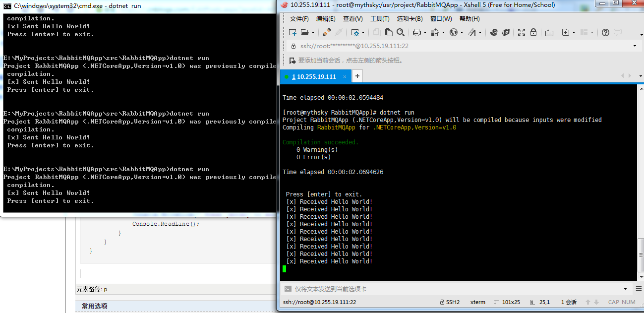Open the 工具 menu
Viewport: 644px width, 313px height.
pyautogui.click(x=380, y=19)
